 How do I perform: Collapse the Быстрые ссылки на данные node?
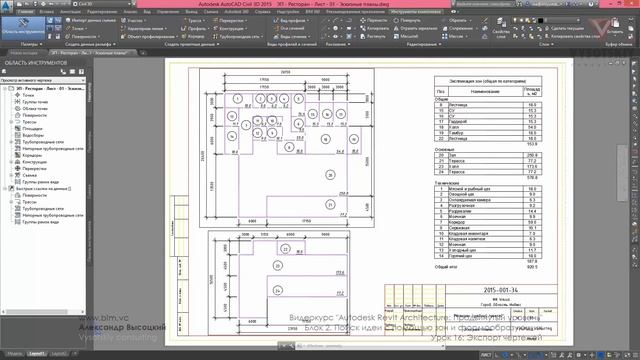5,189
